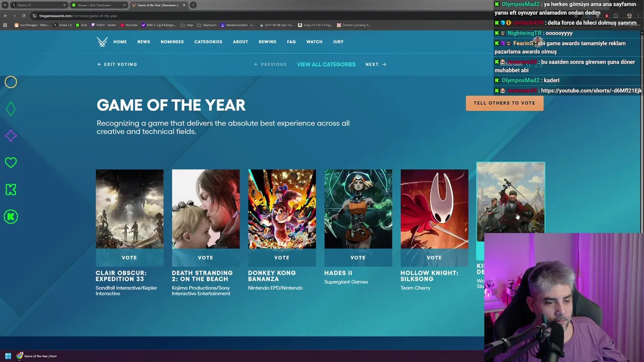Open the Kick bookmark
The width and height of the screenshot is (644, 362).
82,25
